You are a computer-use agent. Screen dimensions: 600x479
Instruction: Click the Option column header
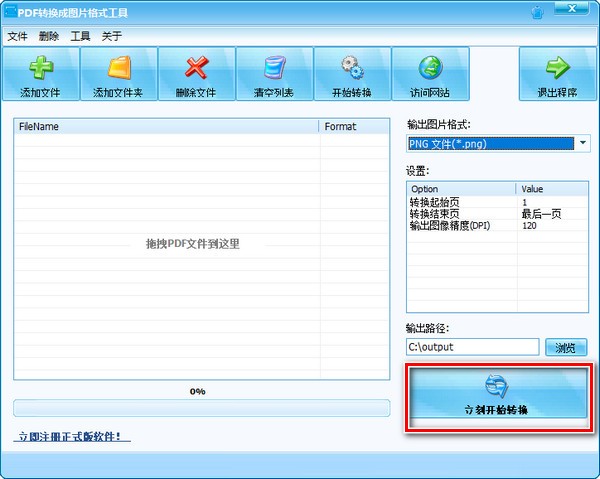[x=461, y=189]
